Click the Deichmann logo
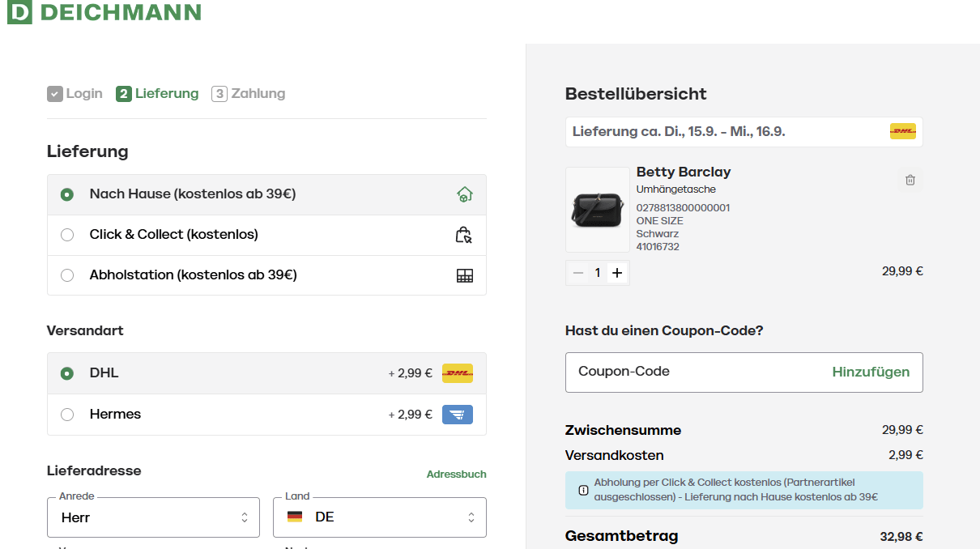Screen dimensions: 980x549 [104, 12]
